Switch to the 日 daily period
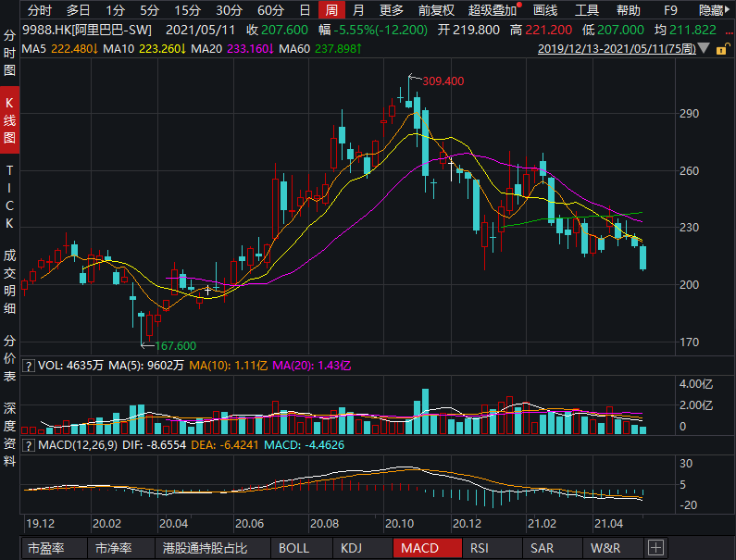 (x=305, y=10)
